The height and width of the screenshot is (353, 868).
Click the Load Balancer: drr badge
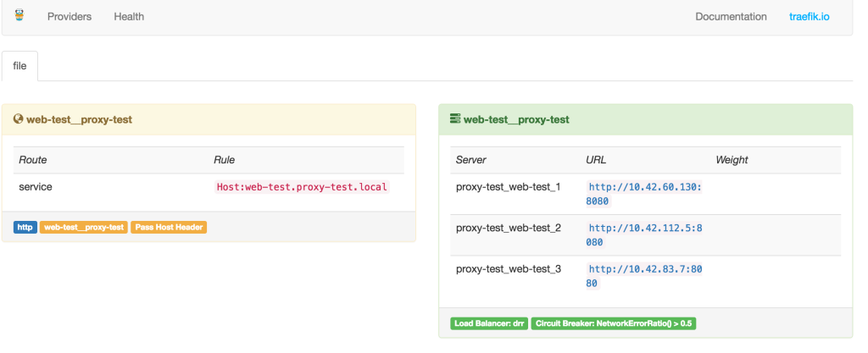tap(488, 323)
